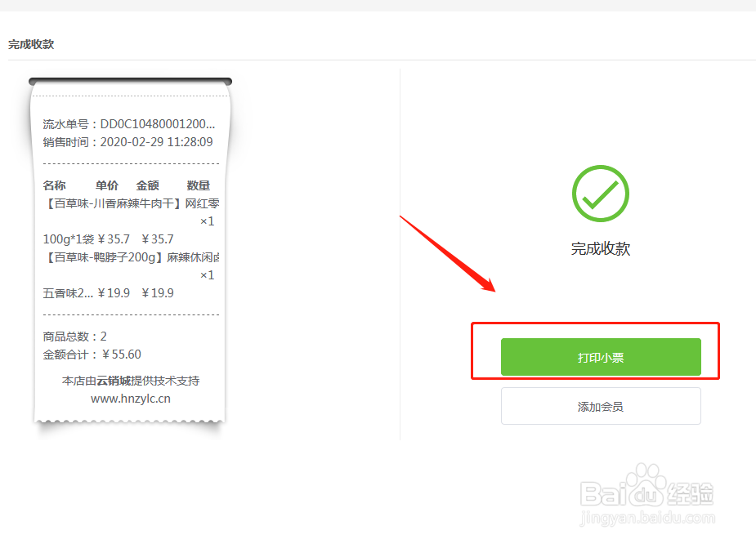Click the 商品总数 count line
This screenshot has width=756, height=544.
74,336
